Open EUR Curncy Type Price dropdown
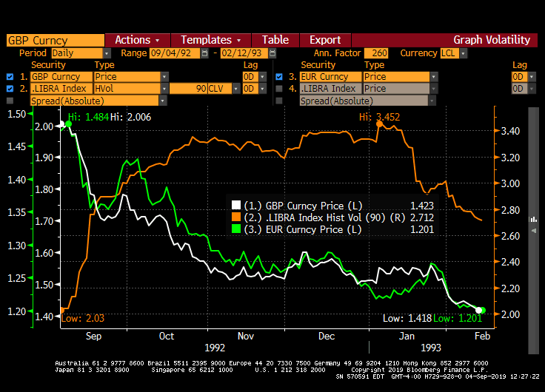Image resolution: width=545 pixels, height=392 pixels. [x=434, y=77]
